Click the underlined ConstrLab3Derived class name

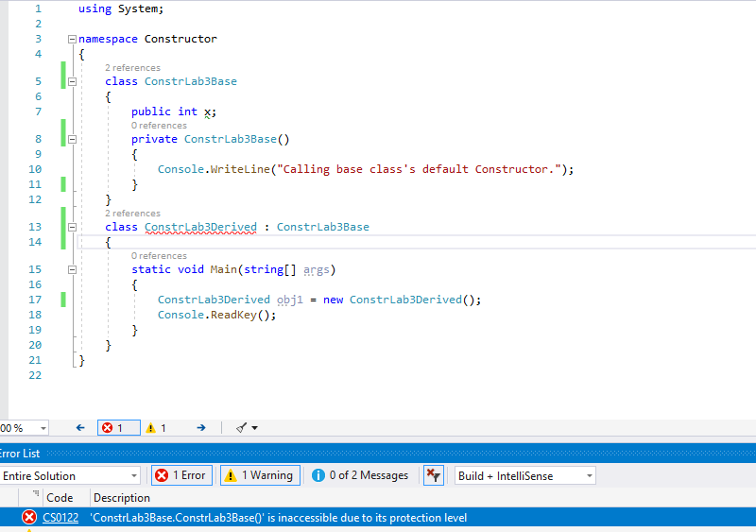200,227
